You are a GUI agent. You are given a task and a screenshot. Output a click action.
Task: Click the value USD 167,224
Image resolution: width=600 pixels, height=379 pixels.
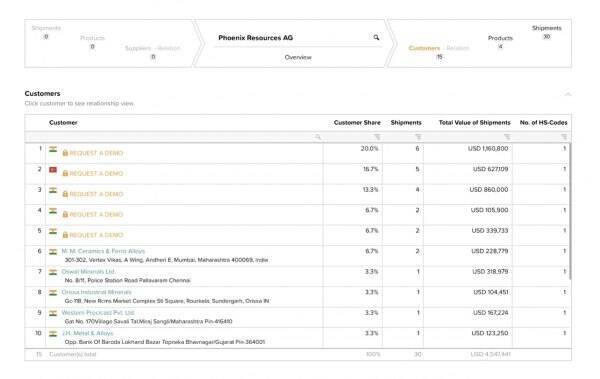(x=491, y=312)
